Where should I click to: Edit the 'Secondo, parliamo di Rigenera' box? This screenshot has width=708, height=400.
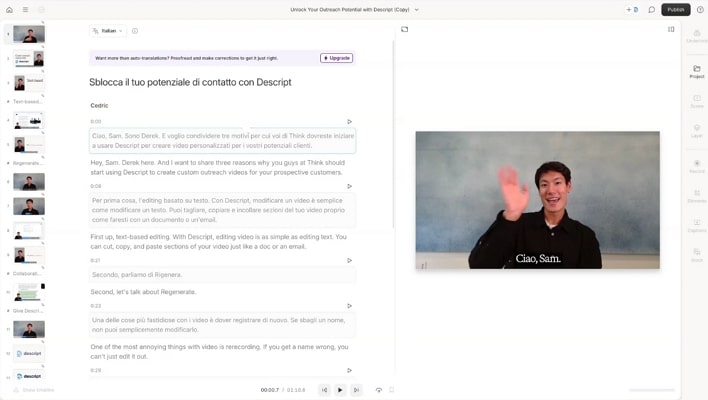[223, 274]
